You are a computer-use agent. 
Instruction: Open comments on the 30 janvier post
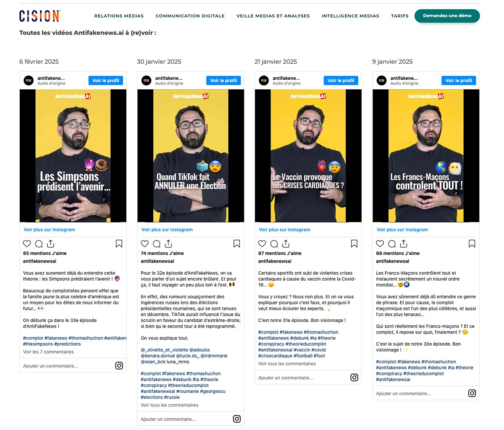click(x=156, y=244)
